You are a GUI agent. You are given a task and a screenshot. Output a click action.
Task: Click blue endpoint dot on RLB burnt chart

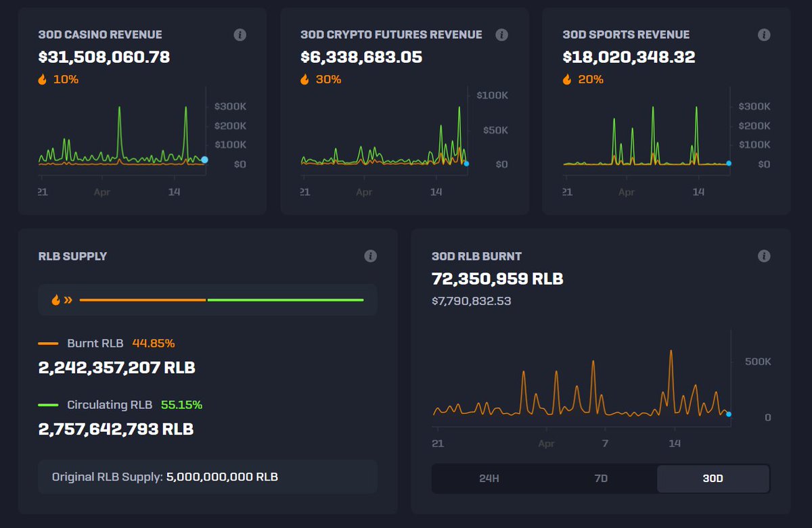point(729,414)
